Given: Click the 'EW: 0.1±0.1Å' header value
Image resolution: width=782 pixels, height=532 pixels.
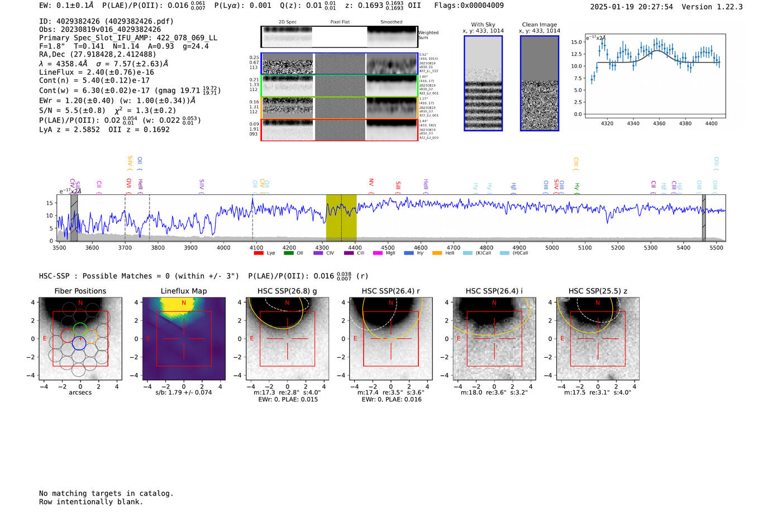Looking at the screenshot, I should point(66,6).
